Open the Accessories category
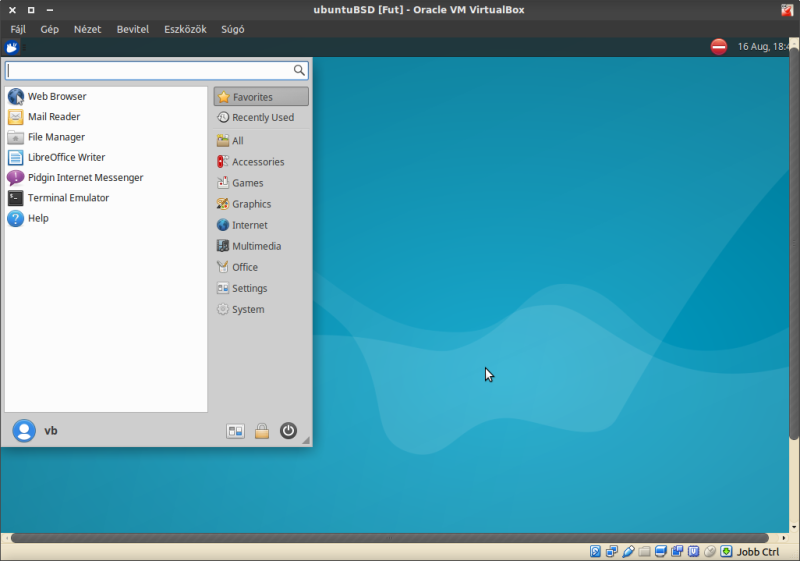Viewport: 800px width, 561px height. 261,162
